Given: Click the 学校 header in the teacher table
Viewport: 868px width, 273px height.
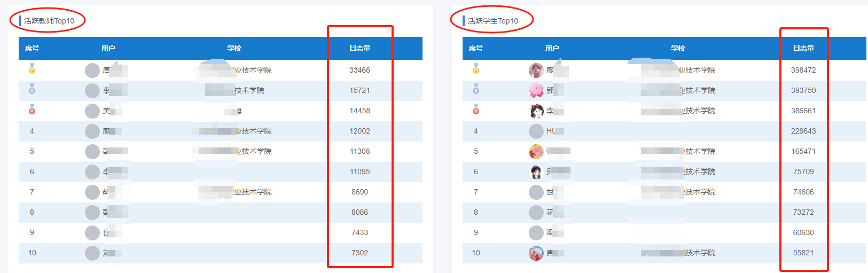Looking at the screenshot, I should click(234, 48).
